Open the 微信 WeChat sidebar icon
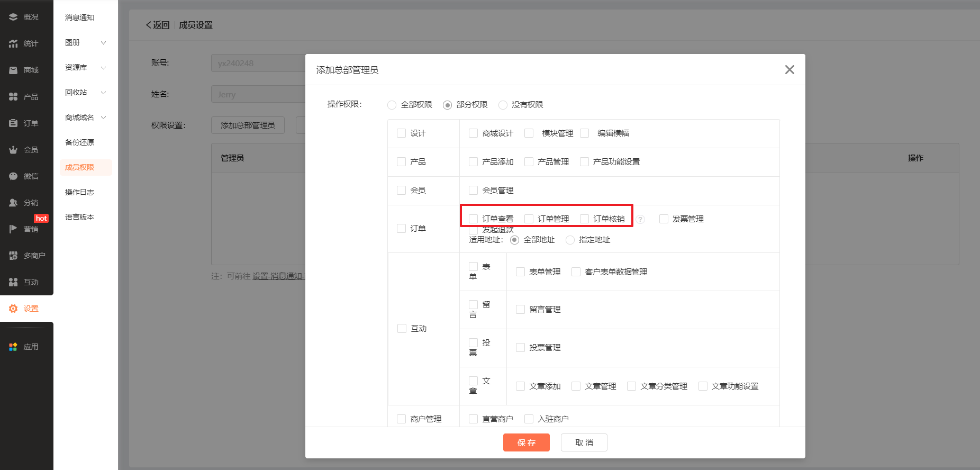The image size is (980, 470). (x=13, y=176)
